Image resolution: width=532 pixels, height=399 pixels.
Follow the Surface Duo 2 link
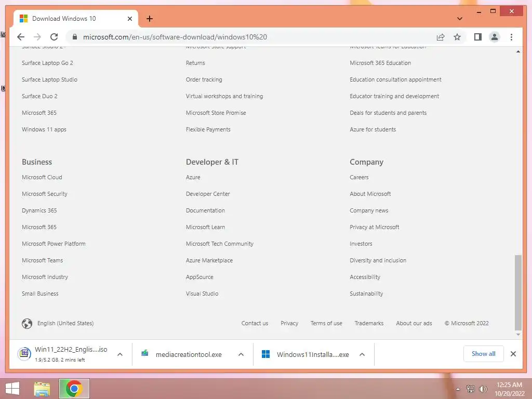coord(39,96)
